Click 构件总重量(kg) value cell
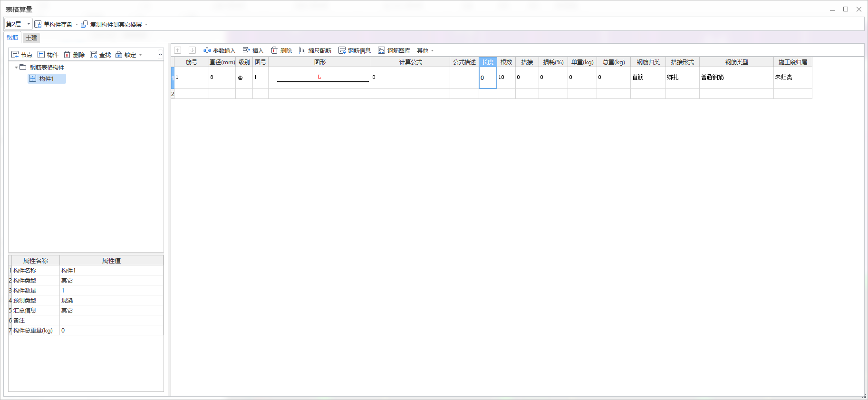Viewport: 868px width, 400px height. (x=111, y=331)
